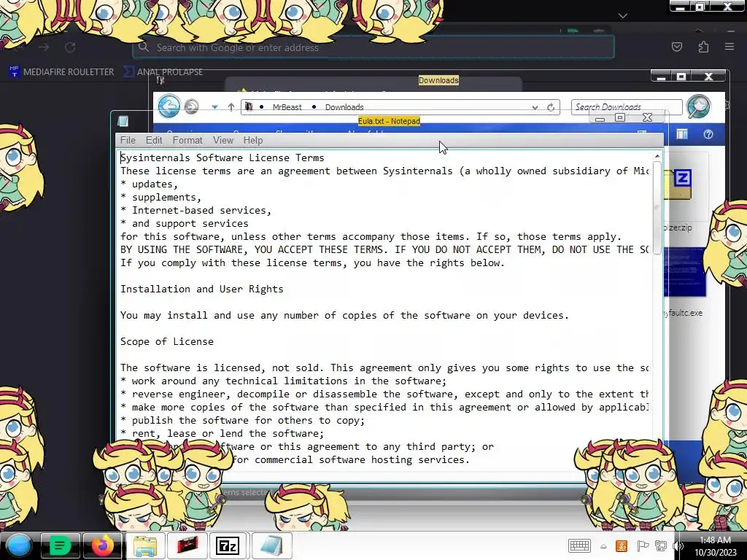747x560 pixels.
Task: Close the Eula.txt Notepad window
Action: [647, 117]
